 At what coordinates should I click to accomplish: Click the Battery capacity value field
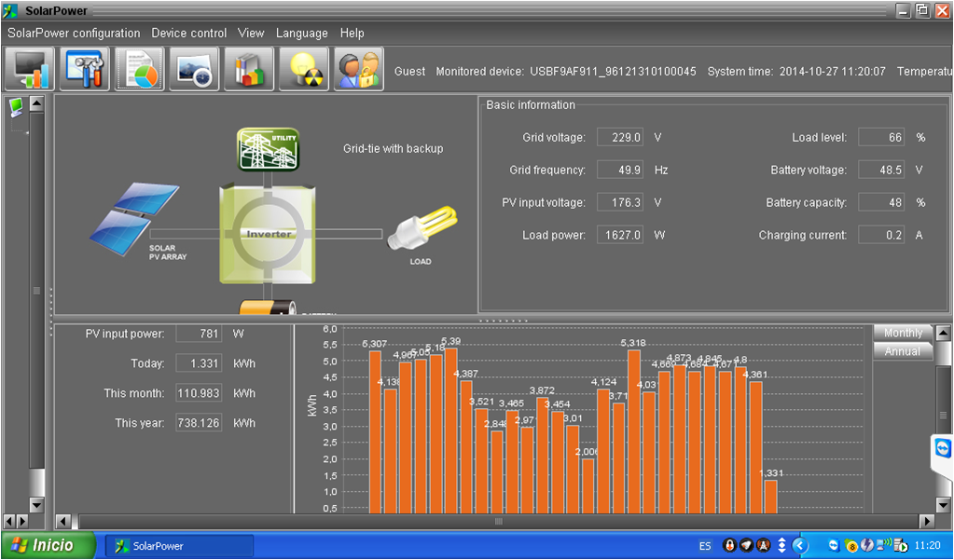coord(881,202)
